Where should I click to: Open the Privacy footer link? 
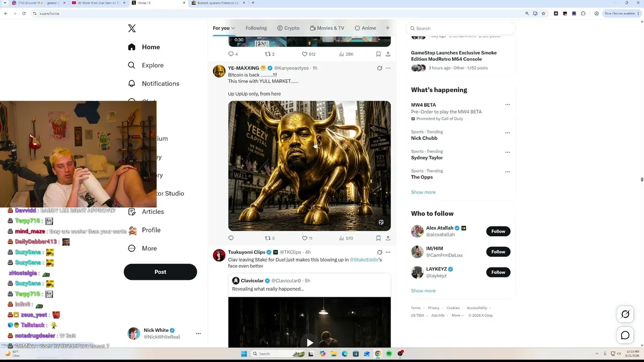[x=433, y=308]
